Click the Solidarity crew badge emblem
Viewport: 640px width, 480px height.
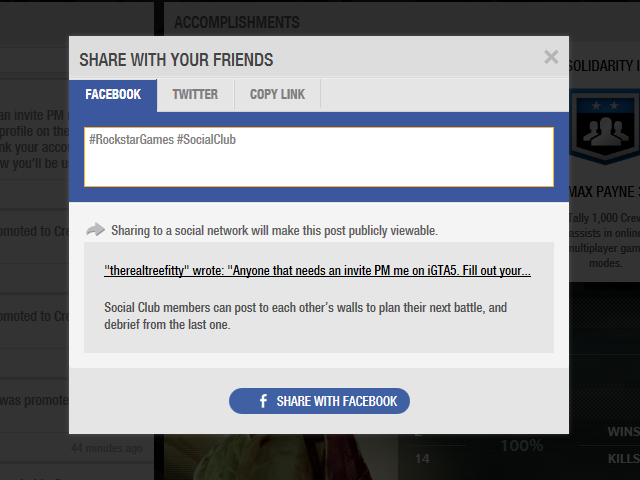point(605,127)
